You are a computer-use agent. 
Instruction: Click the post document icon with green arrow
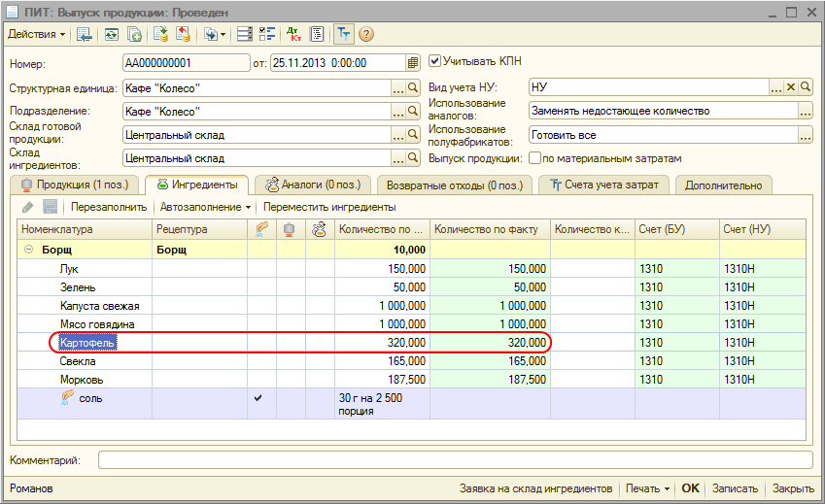[160, 35]
